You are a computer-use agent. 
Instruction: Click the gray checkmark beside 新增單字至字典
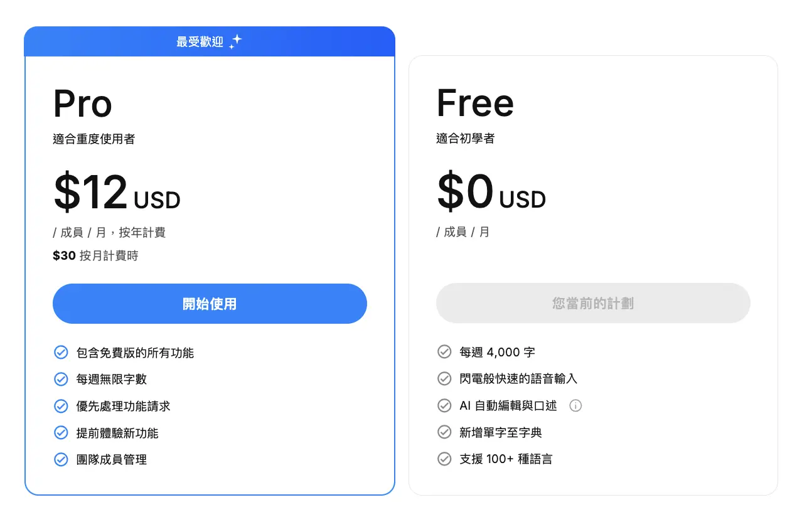(444, 432)
